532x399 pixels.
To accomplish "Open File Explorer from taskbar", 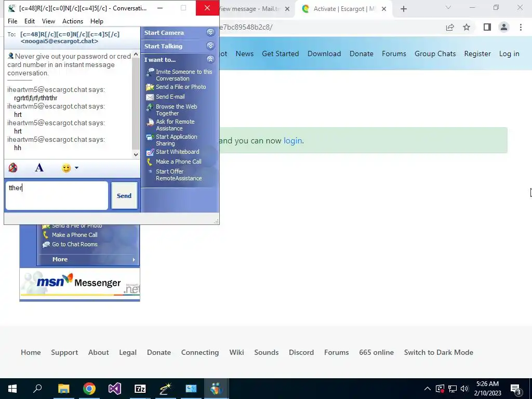I will pos(63,389).
